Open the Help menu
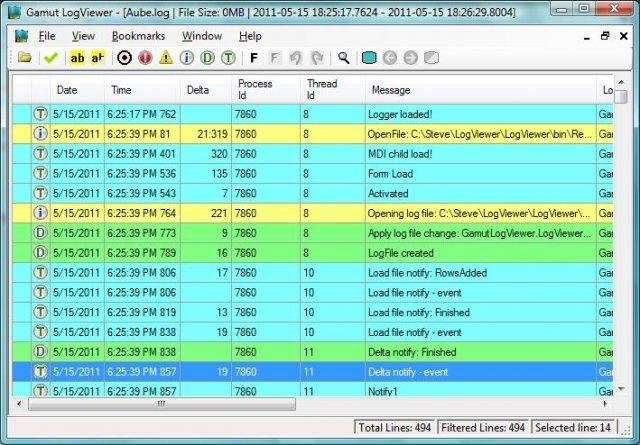The height and width of the screenshot is (445, 640). click(x=250, y=36)
